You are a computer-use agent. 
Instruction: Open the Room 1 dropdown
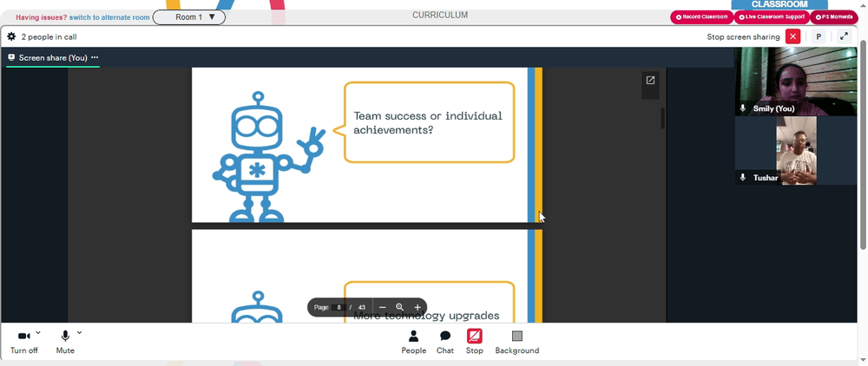(188, 17)
